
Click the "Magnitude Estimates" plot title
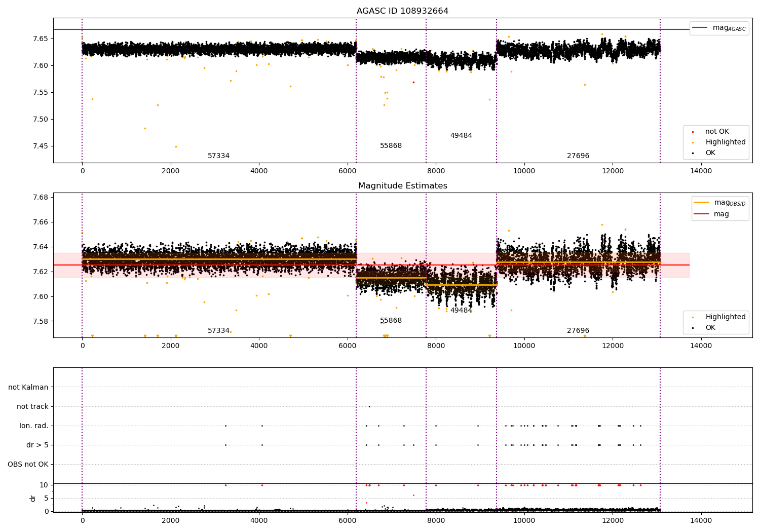click(x=402, y=186)
